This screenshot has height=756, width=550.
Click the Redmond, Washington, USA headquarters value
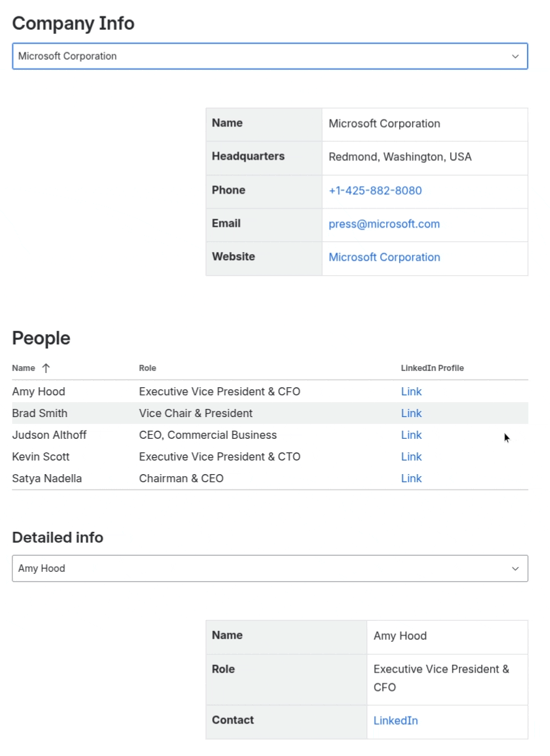coord(400,157)
